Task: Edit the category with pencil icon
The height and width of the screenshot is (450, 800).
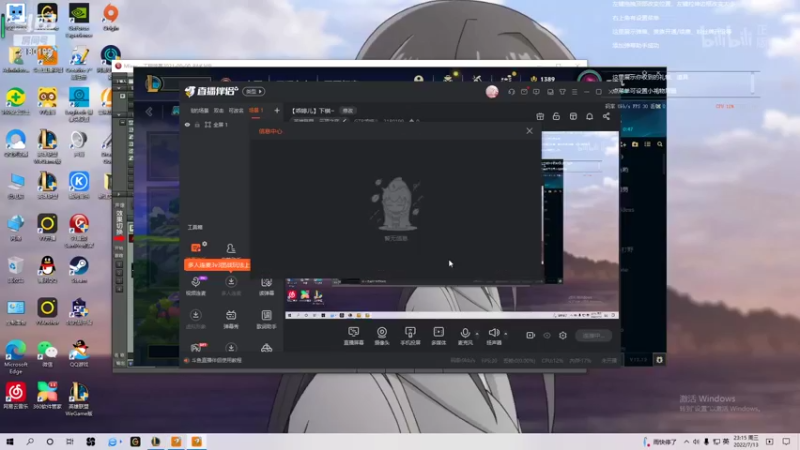Action: pos(344,121)
